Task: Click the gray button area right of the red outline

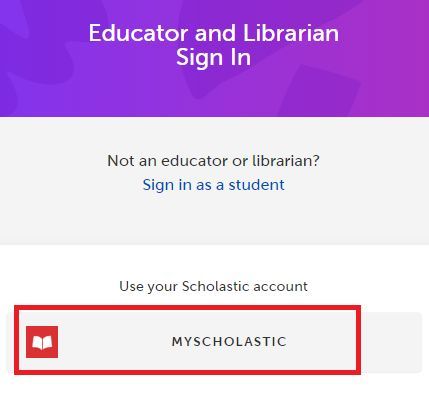Action: tap(392, 342)
